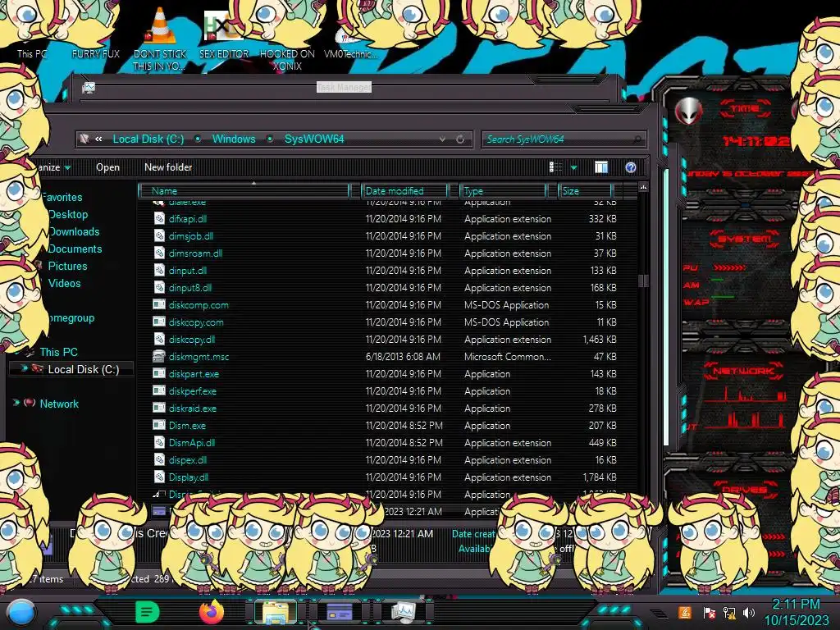Open Action Center flag tray icon
The image size is (840, 630).
pyautogui.click(x=710, y=612)
